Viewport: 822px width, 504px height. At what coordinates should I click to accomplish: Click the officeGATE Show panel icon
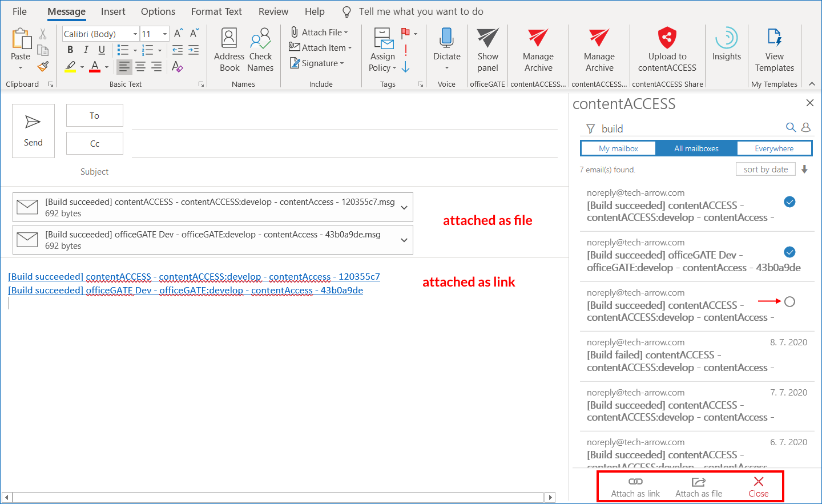[487, 39]
